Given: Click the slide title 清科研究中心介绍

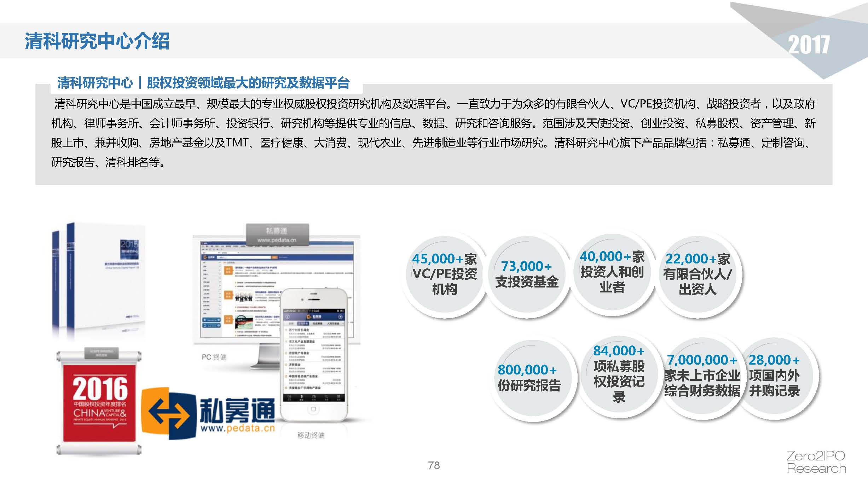Looking at the screenshot, I should pyautogui.click(x=97, y=41).
